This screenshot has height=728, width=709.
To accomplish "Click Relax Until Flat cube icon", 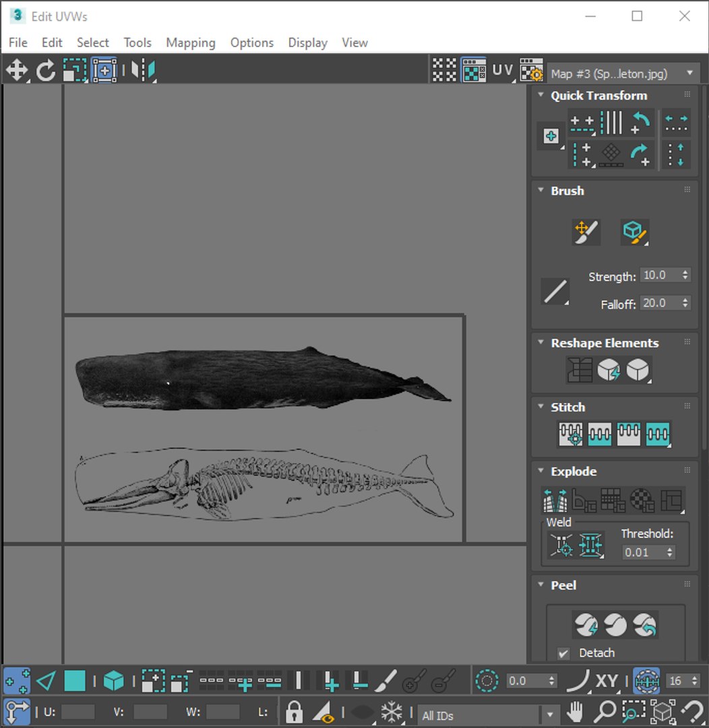I will coord(609,370).
